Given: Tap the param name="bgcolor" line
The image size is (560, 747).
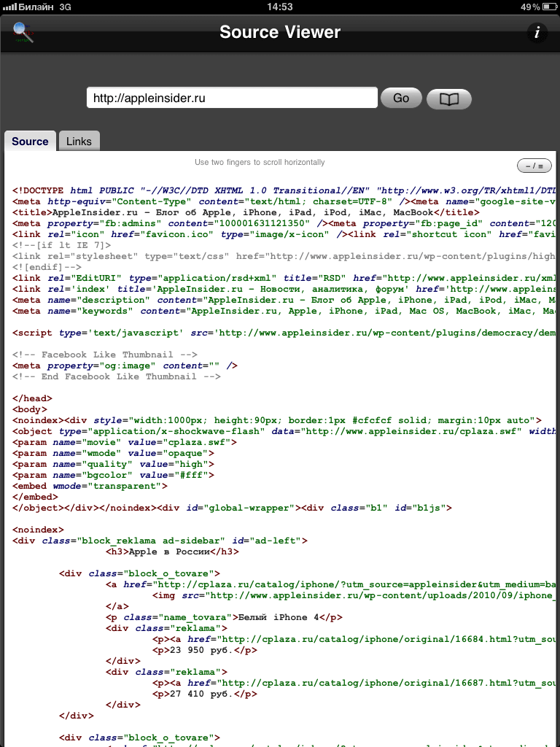Looking at the screenshot, I should tap(113, 475).
